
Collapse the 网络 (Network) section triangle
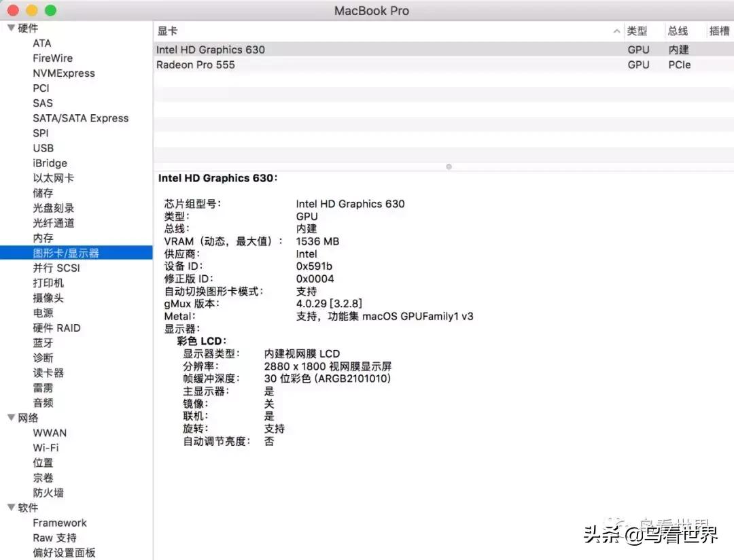11,418
